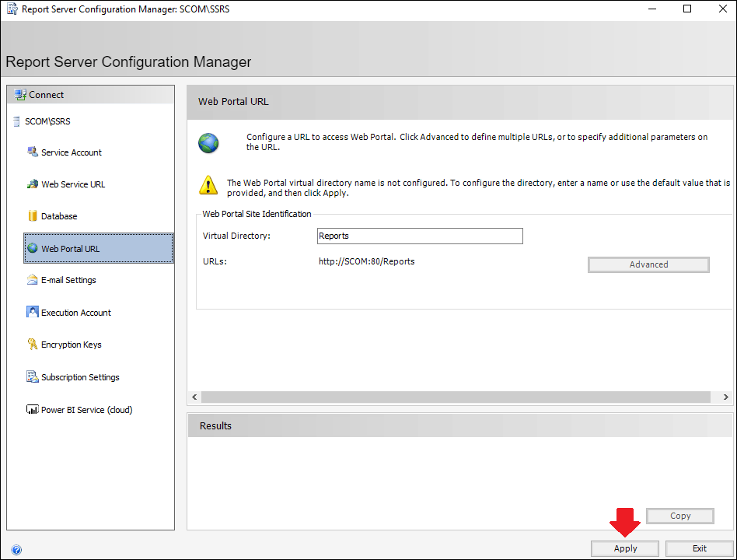
Task: Click the Web Portal URL panel header
Action: (460, 102)
